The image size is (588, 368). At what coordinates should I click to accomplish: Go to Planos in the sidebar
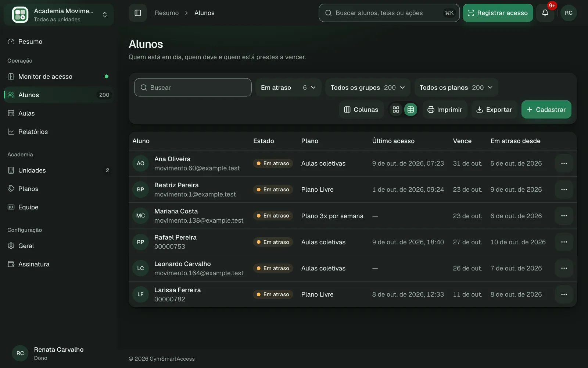tap(59, 189)
